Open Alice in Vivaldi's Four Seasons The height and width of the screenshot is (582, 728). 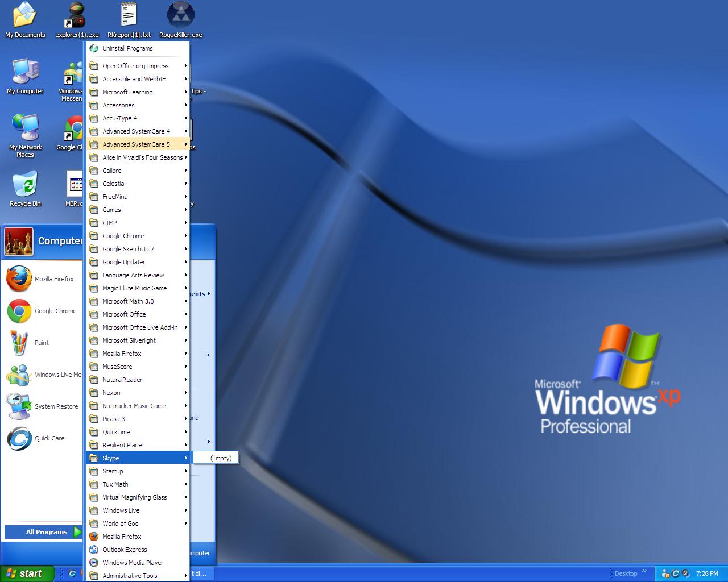[x=138, y=157]
